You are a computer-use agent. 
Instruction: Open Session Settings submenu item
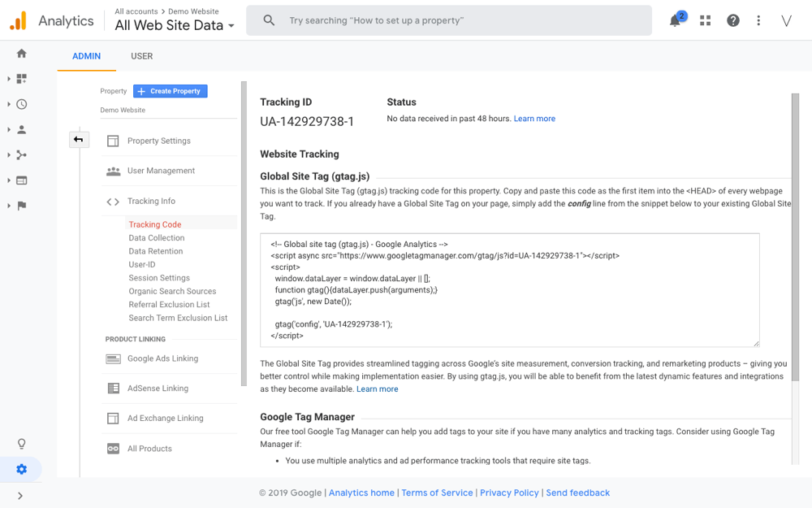(x=159, y=278)
